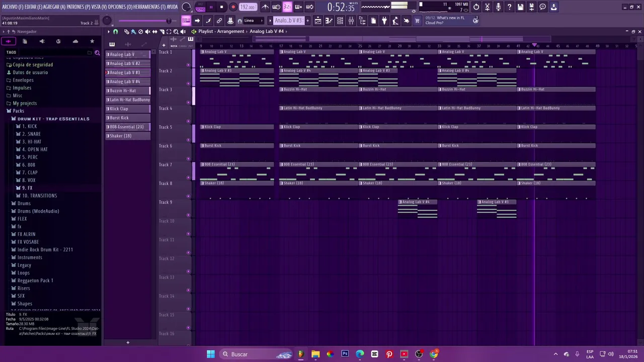Image resolution: width=644 pixels, height=362 pixels.
Task: Open the ARCHIVO menu
Action: click(x=13, y=7)
